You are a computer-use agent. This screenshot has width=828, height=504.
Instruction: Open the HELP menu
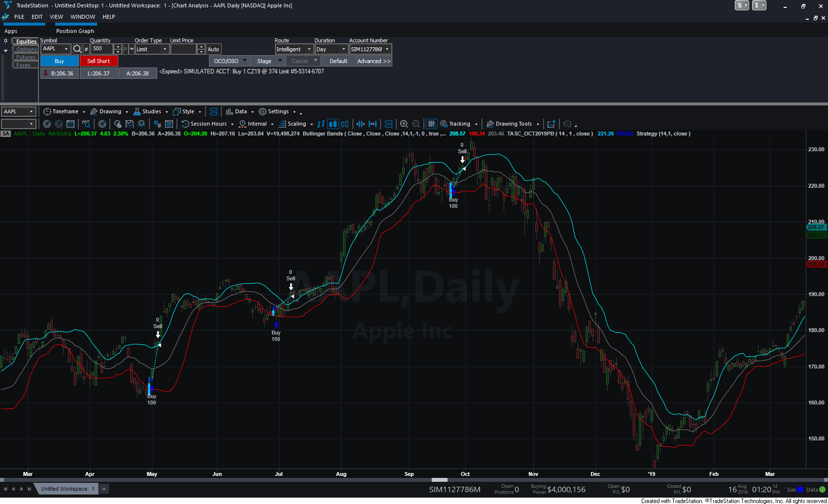coord(109,17)
